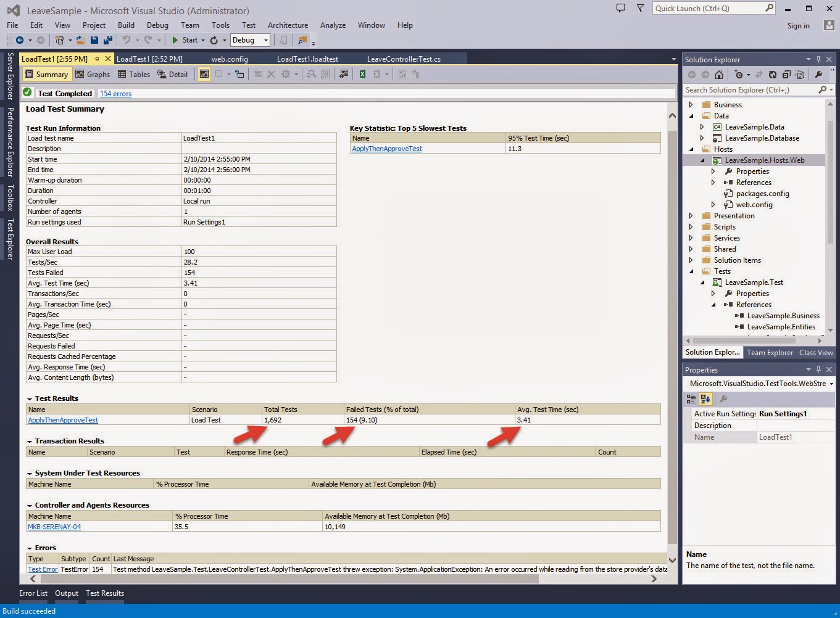The height and width of the screenshot is (618, 840).
Task: Switch to the Tables view
Action: 134,74
